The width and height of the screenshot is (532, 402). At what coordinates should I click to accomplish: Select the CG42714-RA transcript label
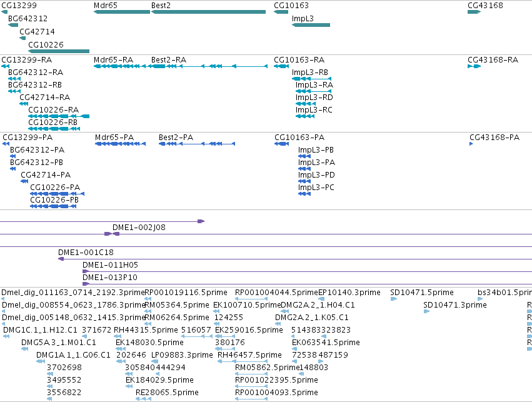pyautogui.click(x=45, y=98)
